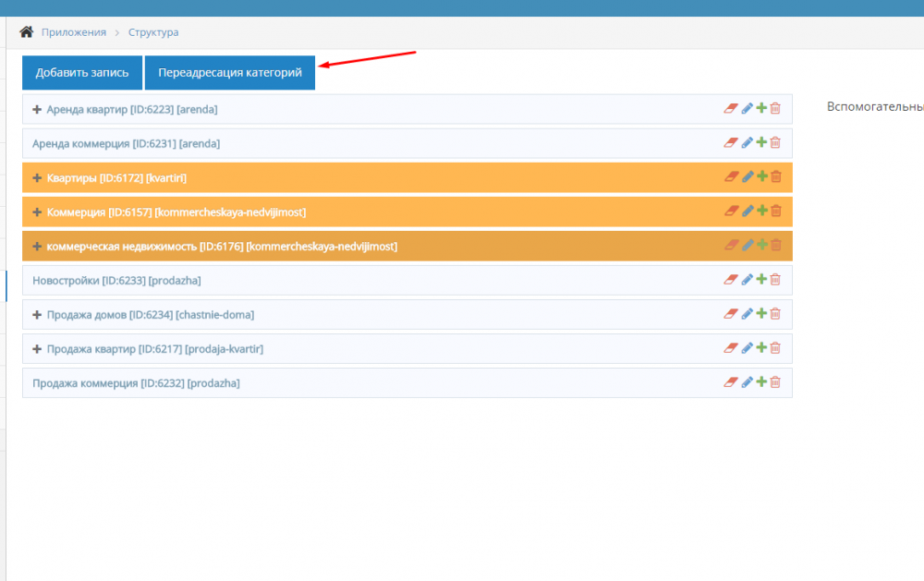The width and height of the screenshot is (924, 581).
Task: Click eraser icon for Новостройки
Action: [731, 279]
